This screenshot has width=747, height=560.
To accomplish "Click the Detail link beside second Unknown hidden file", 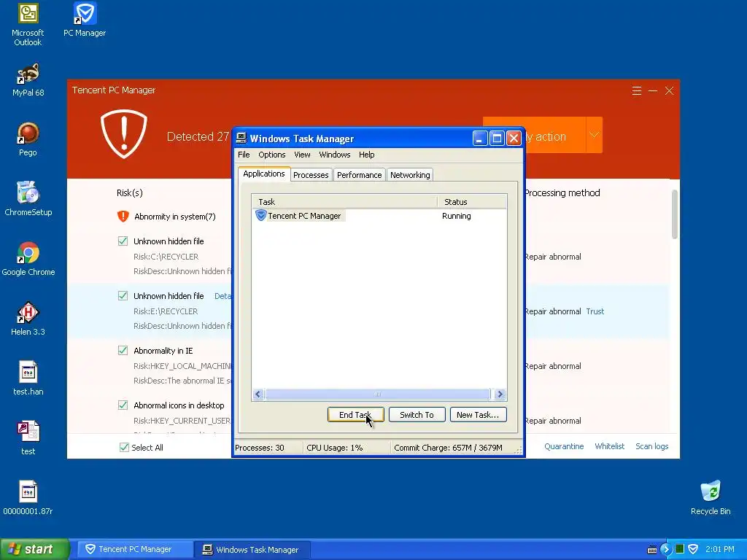I will tap(222, 296).
